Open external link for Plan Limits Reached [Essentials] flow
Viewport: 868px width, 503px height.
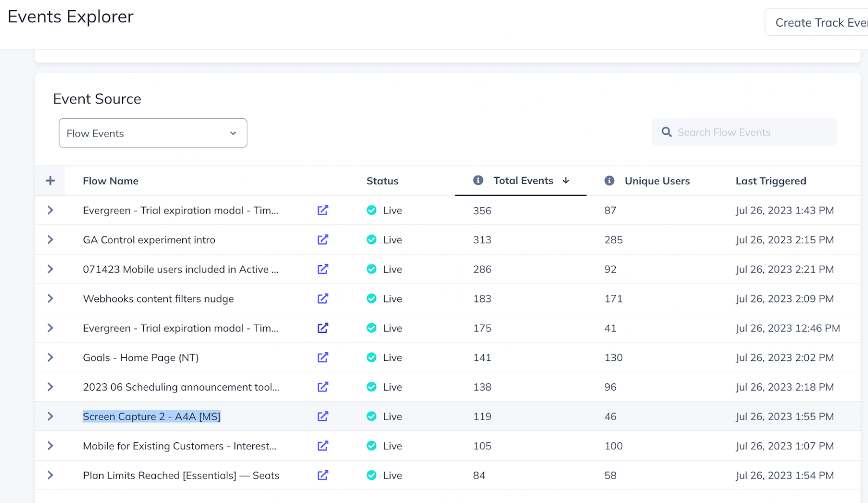point(323,475)
